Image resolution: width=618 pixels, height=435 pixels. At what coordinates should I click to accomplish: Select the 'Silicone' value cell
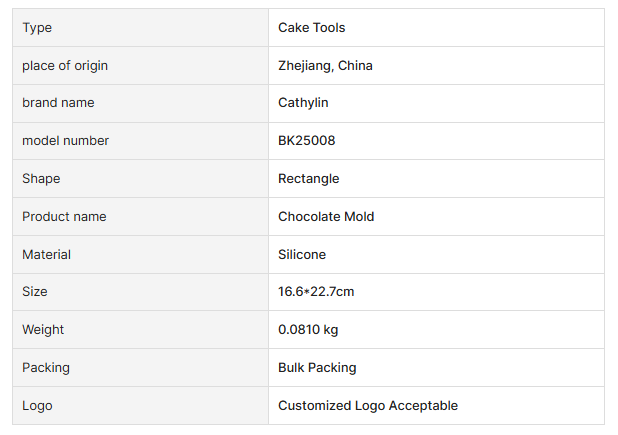302,255
